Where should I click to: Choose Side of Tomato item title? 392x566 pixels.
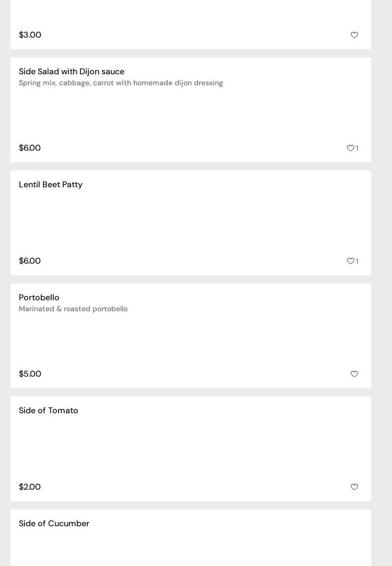pyautogui.click(x=49, y=411)
